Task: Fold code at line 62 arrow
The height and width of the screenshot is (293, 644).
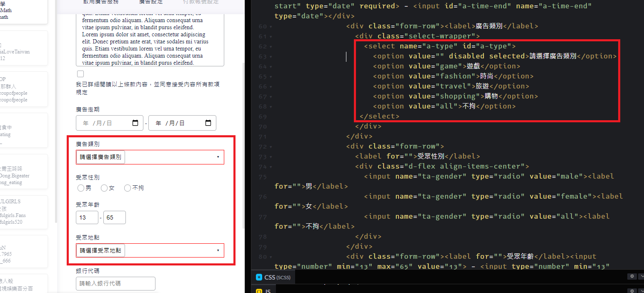Action: (271, 47)
